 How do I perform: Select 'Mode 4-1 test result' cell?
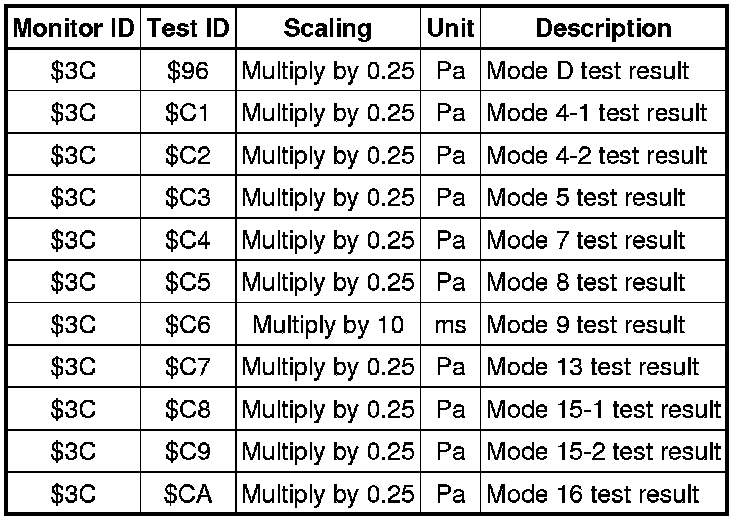[x=596, y=114]
